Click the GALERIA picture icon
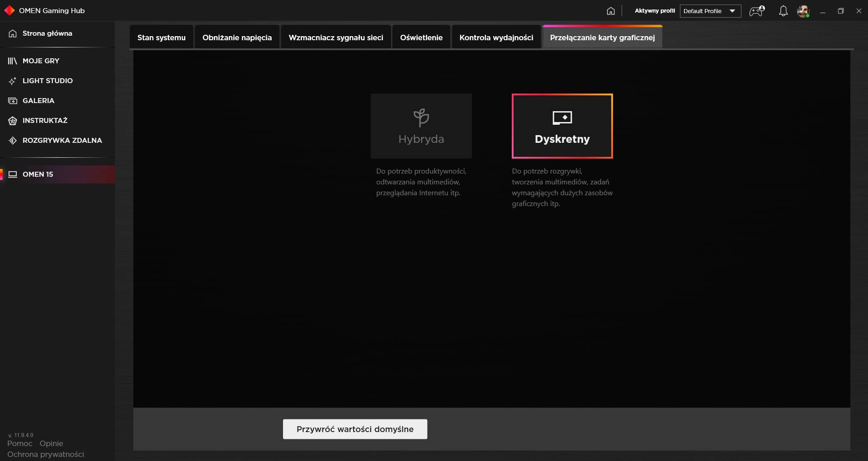The height and width of the screenshot is (461, 868). (13, 101)
